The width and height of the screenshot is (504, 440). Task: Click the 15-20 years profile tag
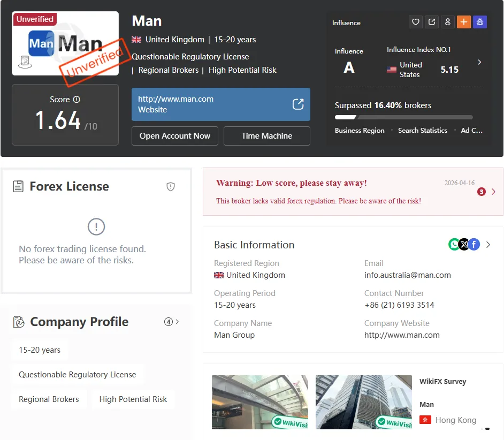(40, 350)
